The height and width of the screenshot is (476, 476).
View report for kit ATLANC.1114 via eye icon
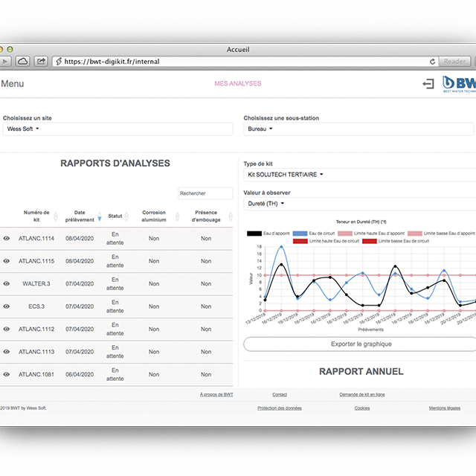coord(6,239)
